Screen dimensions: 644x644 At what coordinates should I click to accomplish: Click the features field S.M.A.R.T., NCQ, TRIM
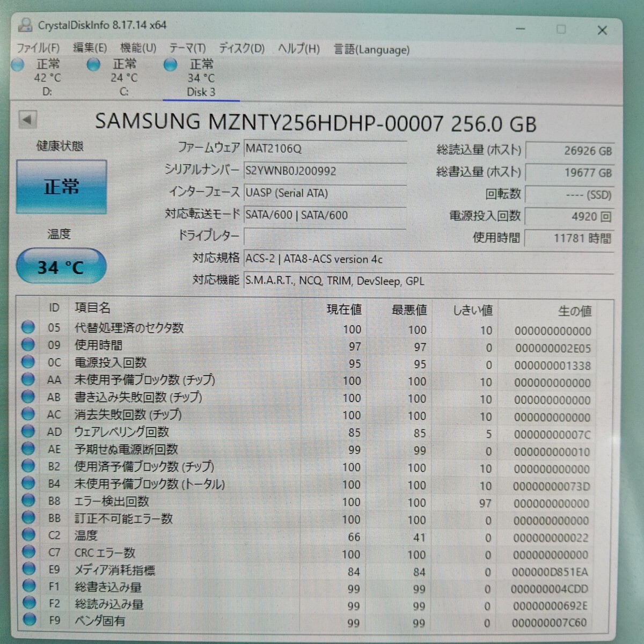[429, 281]
